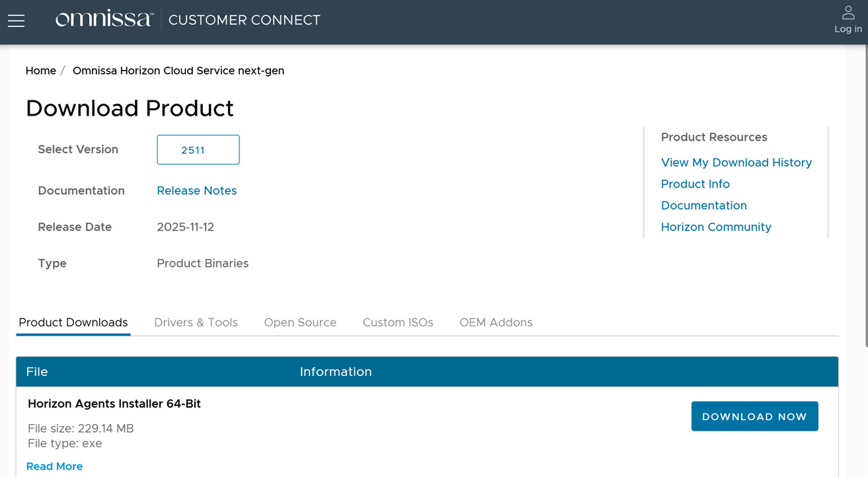This screenshot has width=868, height=477.
Task: Open Omnissa Horizon Cloud Service next-gen breadcrumb
Action: (178, 71)
